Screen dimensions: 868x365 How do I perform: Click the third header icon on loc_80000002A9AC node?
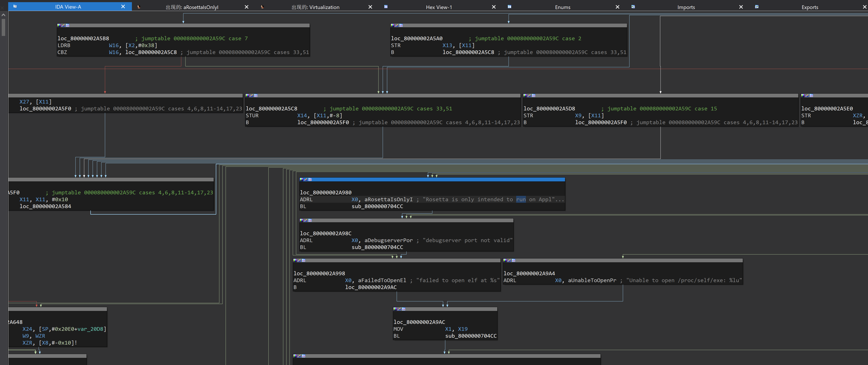(404, 309)
